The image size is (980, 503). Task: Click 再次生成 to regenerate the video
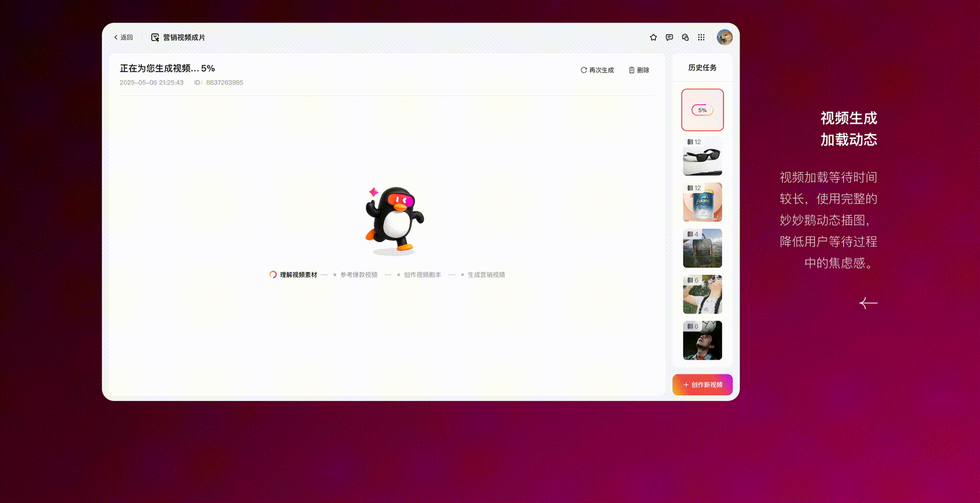tap(597, 70)
